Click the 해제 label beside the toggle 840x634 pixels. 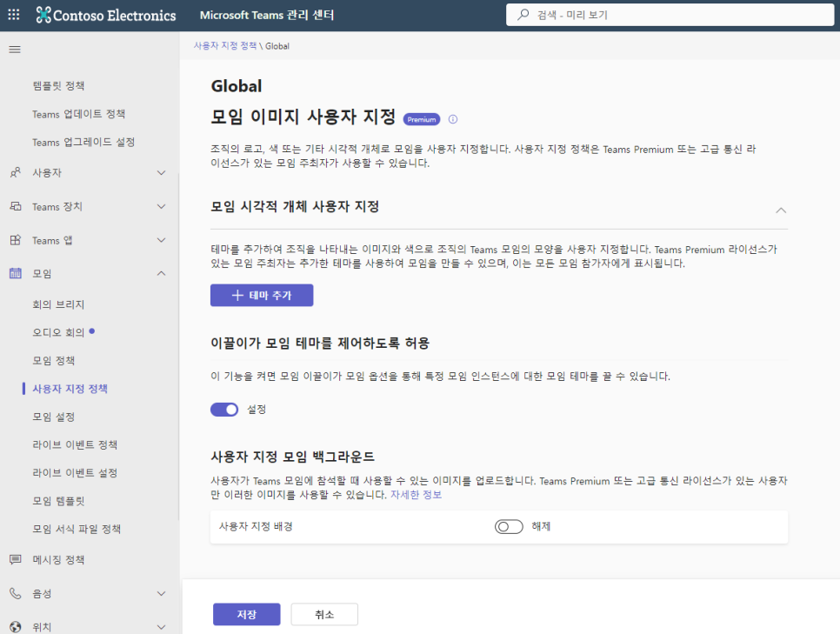tap(541, 526)
